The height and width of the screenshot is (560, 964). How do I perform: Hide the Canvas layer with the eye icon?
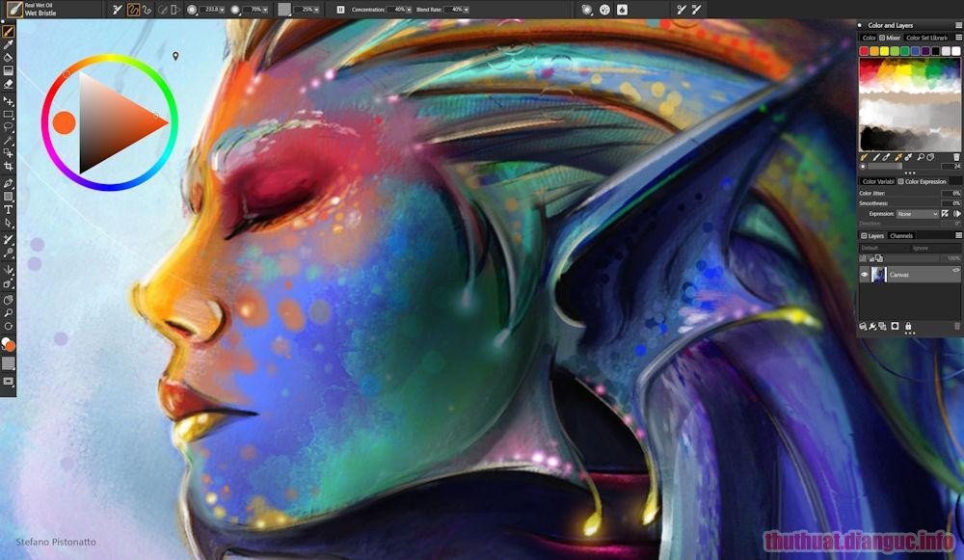865,275
